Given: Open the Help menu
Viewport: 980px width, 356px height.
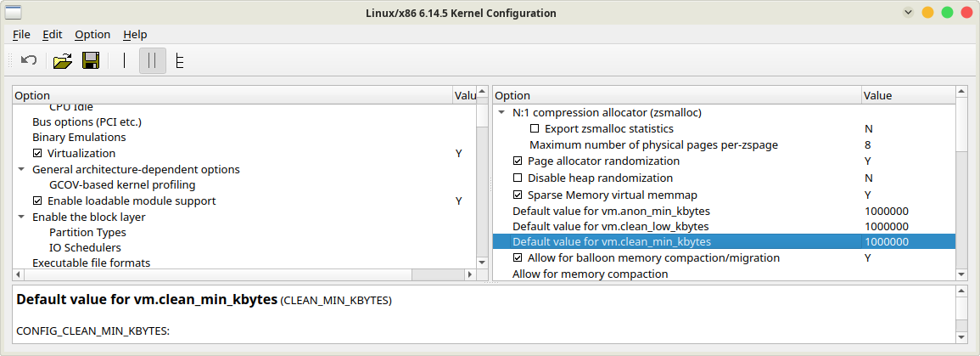Looking at the screenshot, I should coord(135,35).
